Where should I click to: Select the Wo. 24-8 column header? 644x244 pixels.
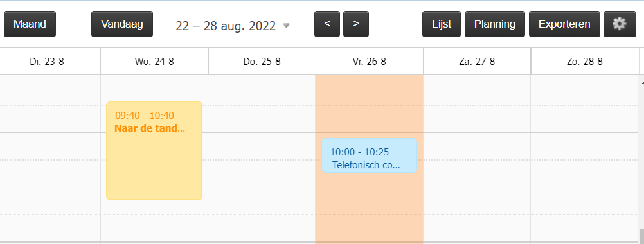click(x=154, y=62)
